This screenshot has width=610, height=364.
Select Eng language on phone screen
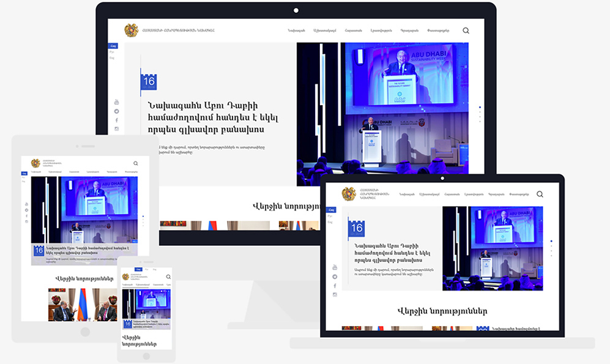(154, 269)
